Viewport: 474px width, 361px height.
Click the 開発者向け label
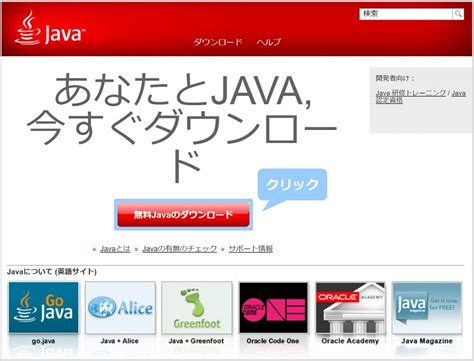[x=395, y=78]
